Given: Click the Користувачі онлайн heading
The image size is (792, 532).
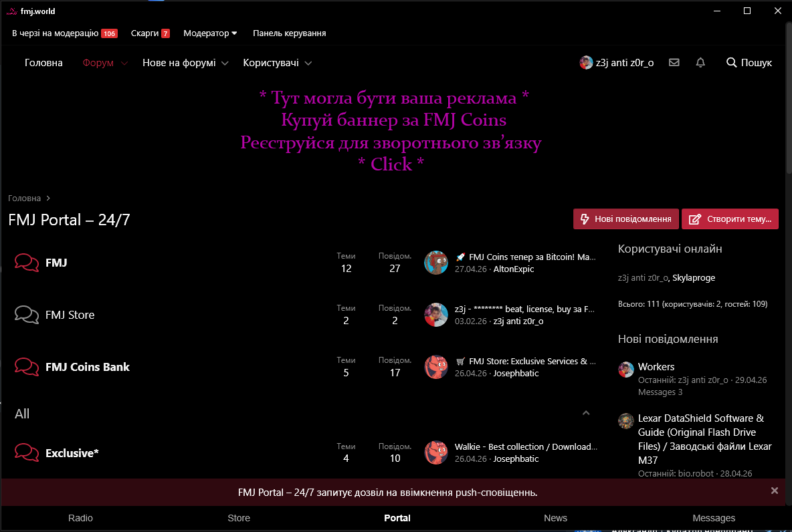Looking at the screenshot, I should tap(670, 249).
